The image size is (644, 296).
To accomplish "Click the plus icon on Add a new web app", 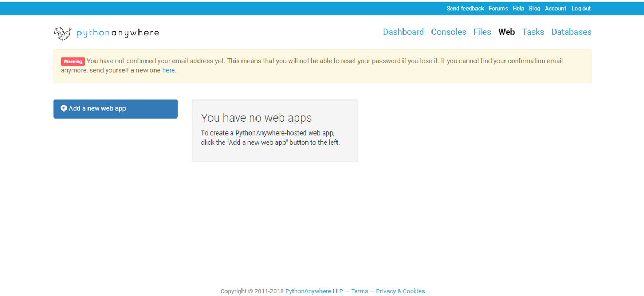I will click(64, 108).
